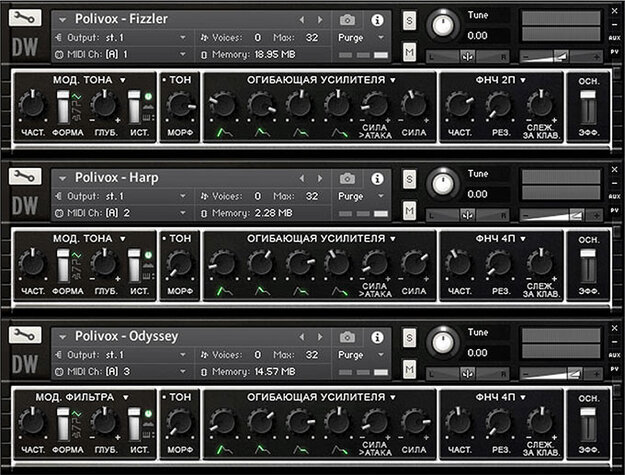
Task: Click СЛЕЖ. ЗА КЛАВ. knob in Harp filter
Action: click(x=540, y=262)
